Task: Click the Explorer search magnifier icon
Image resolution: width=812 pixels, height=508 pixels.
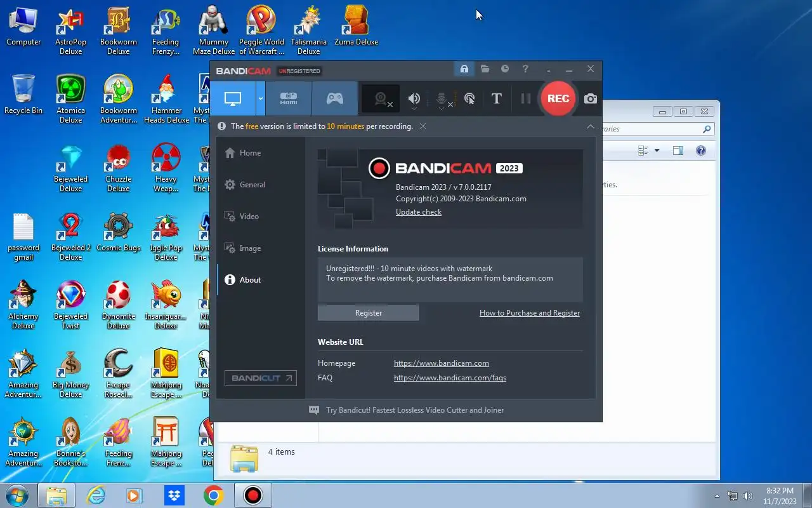Action: pos(707,129)
